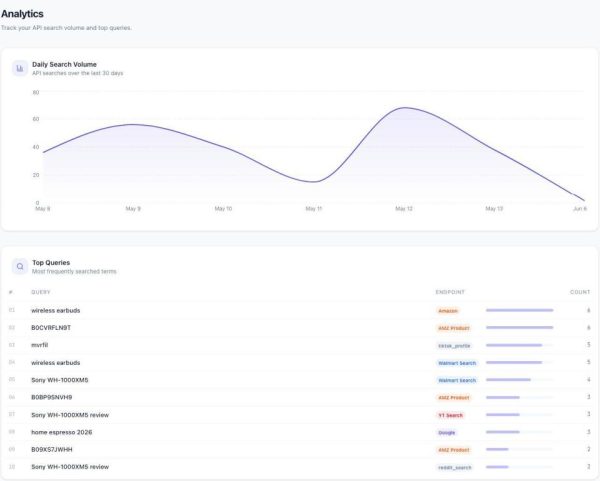Click the magnifier icon beside Top Queries
The image size is (600, 481).
(20, 266)
